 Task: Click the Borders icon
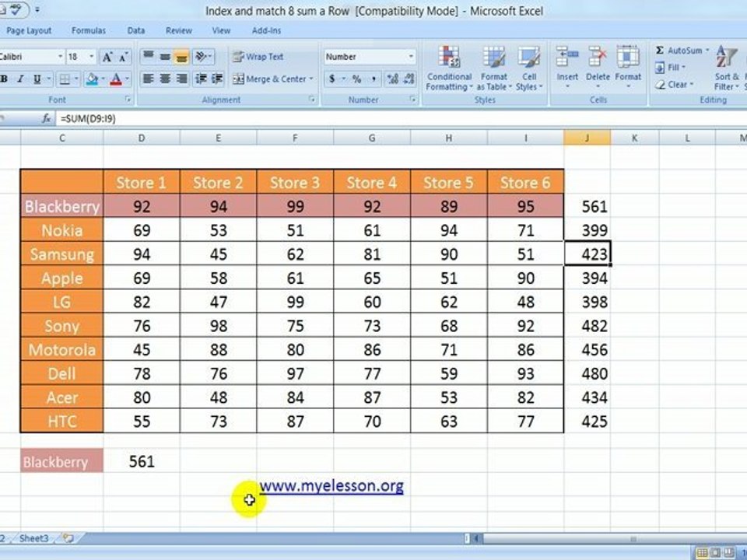coord(64,79)
